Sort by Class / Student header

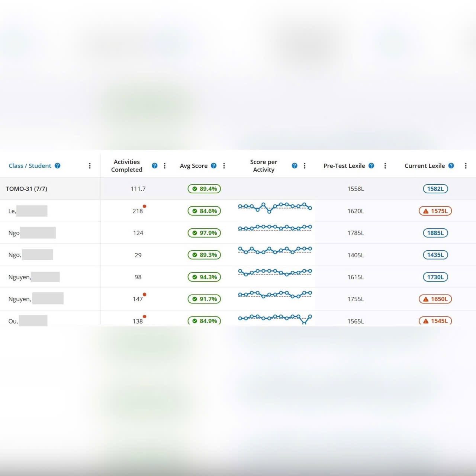point(30,166)
